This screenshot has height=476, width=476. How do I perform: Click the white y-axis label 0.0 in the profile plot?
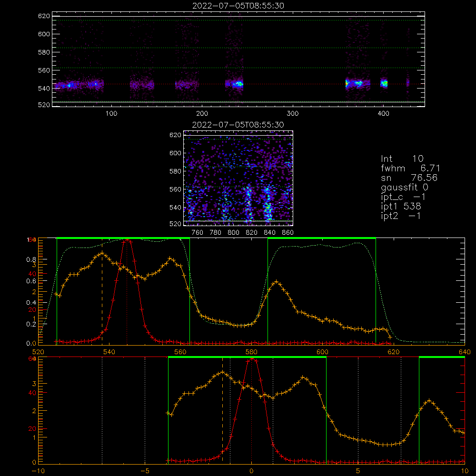click(31, 344)
